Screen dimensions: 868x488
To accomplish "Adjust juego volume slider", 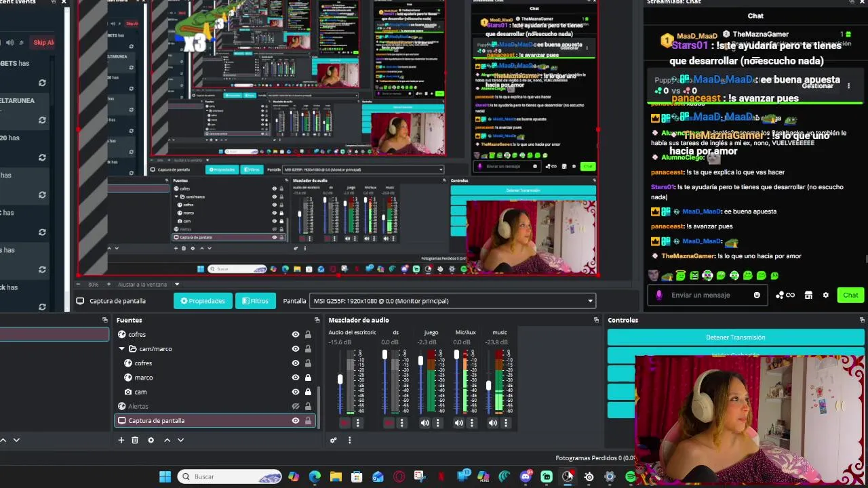I will click(x=420, y=361).
